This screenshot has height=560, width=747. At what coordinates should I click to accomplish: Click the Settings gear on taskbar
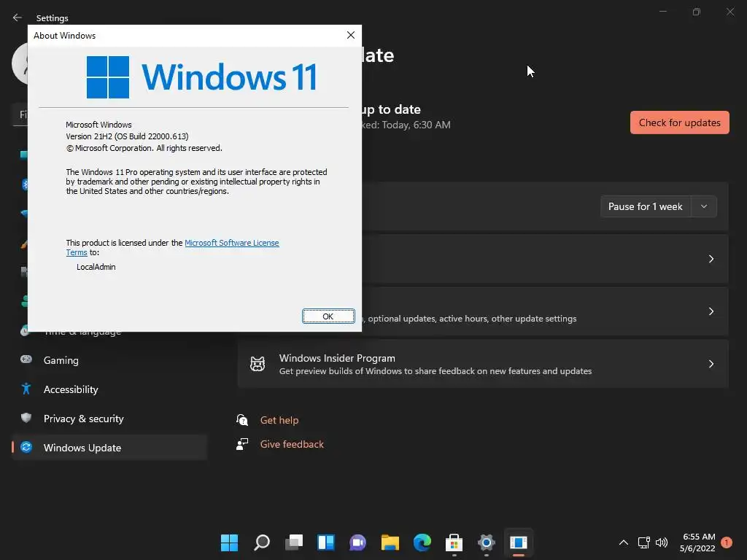(487, 542)
